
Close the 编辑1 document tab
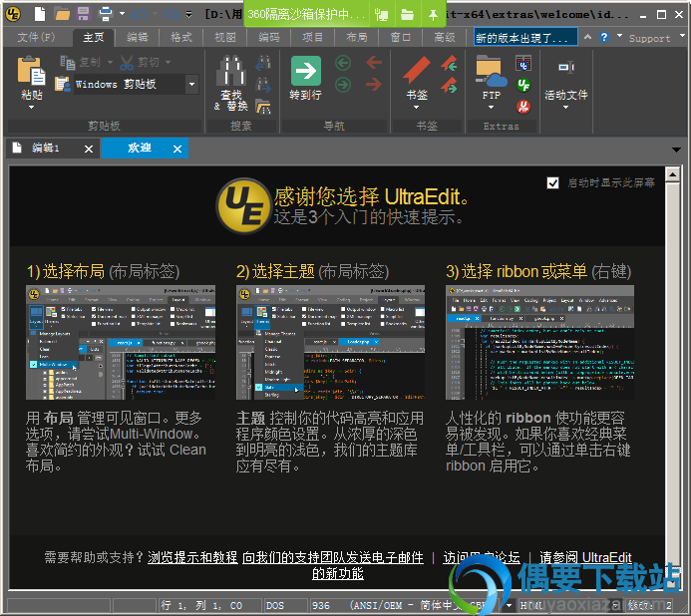click(89, 150)
